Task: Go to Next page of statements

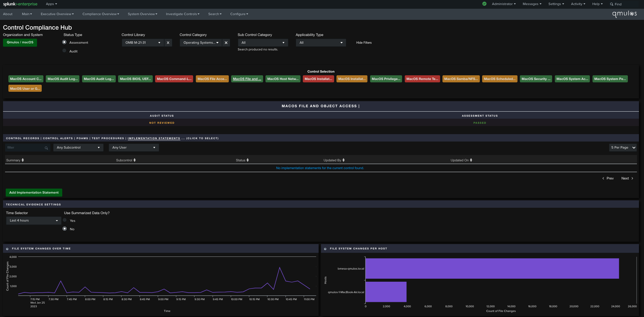Action: click(627, 179)
